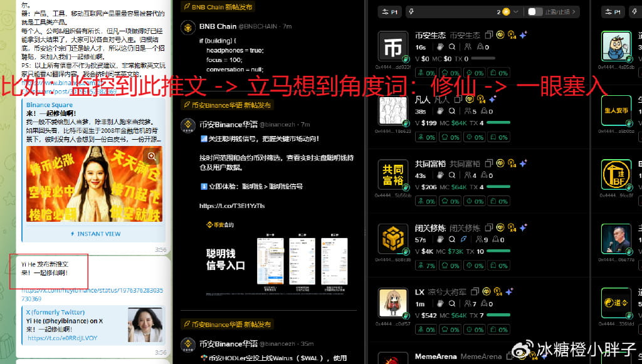The height and width of the screenshot is (364, 642).
Task: Click the speaker photo logo in second column
Action: pyautogui.click(x=616, y=239)
